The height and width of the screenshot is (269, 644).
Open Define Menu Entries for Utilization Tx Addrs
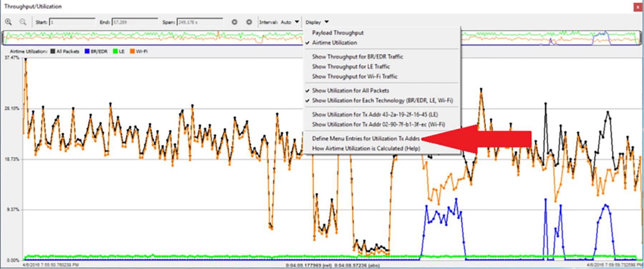pos(366,138)
